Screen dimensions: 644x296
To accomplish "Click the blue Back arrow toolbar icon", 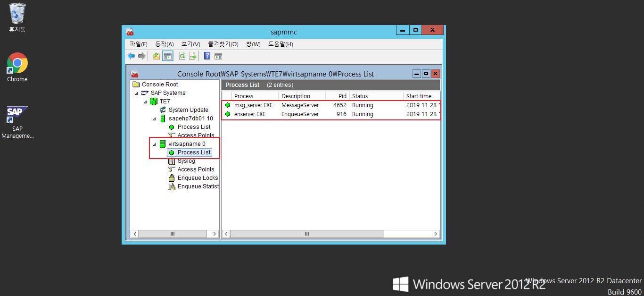I will [131, 56].
